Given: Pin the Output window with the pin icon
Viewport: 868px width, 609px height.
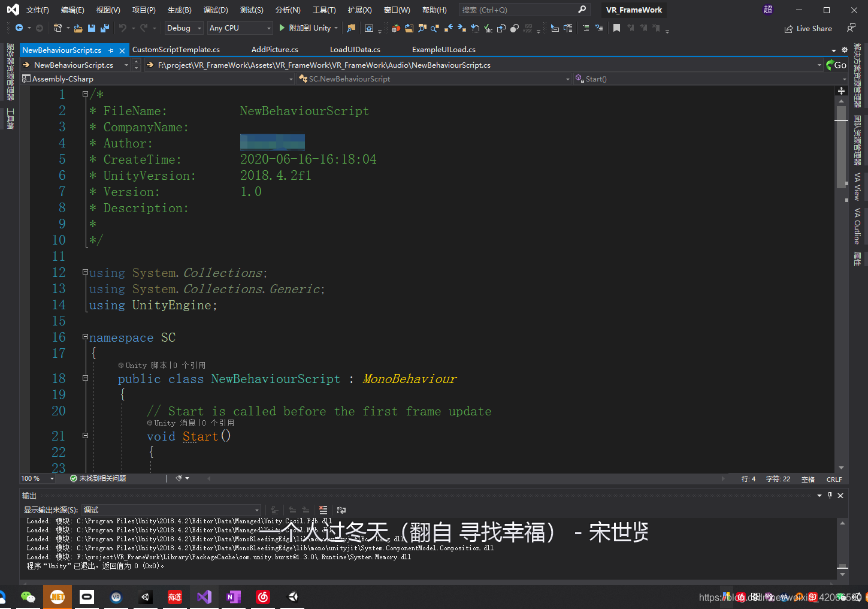Looking at the screenshot, I should [x=829, y=495].
